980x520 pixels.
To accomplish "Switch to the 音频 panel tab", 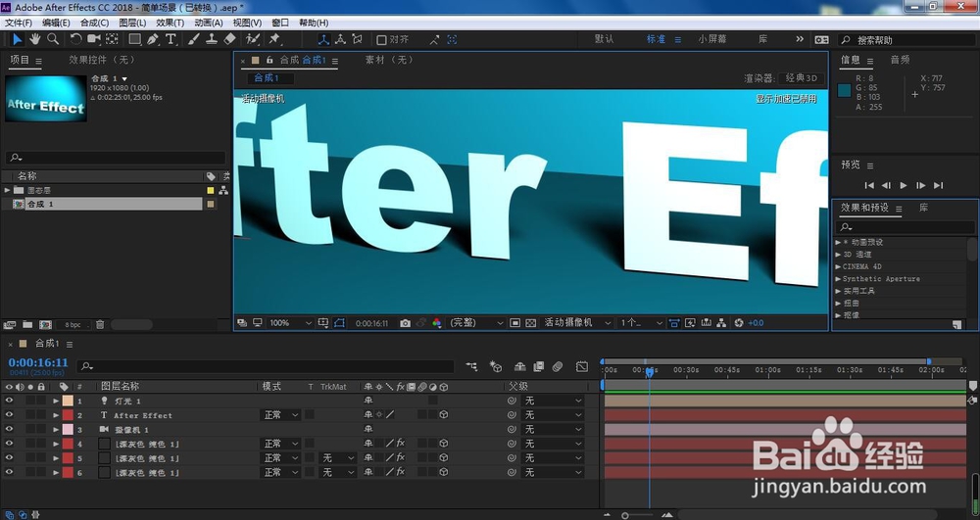I will (x=900, y=60).
